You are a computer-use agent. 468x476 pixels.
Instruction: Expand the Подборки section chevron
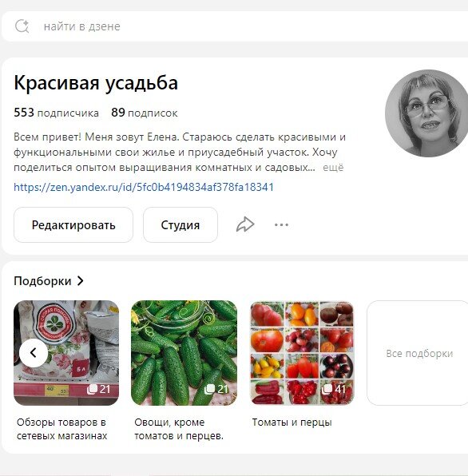[x=80, y=281]
